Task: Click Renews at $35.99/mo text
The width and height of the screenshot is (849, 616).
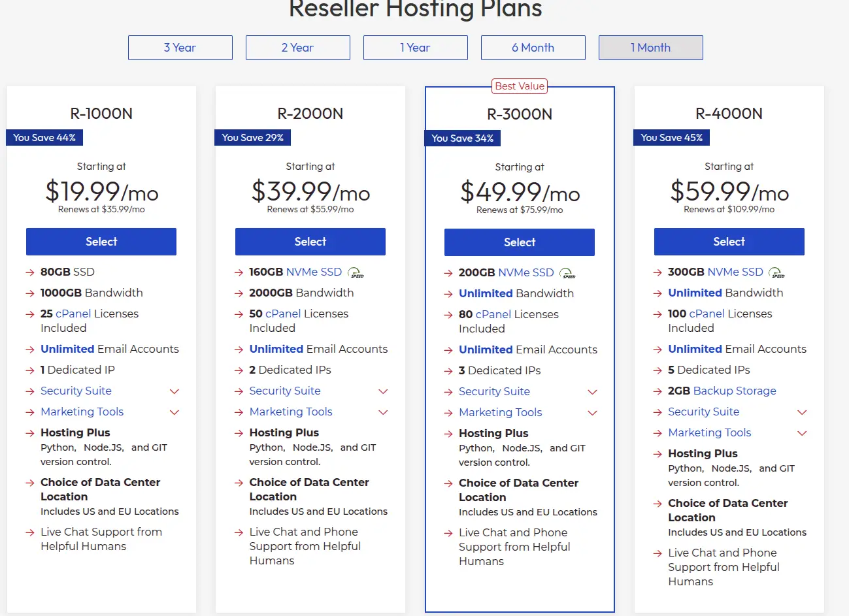Action: tap(101, 210)
